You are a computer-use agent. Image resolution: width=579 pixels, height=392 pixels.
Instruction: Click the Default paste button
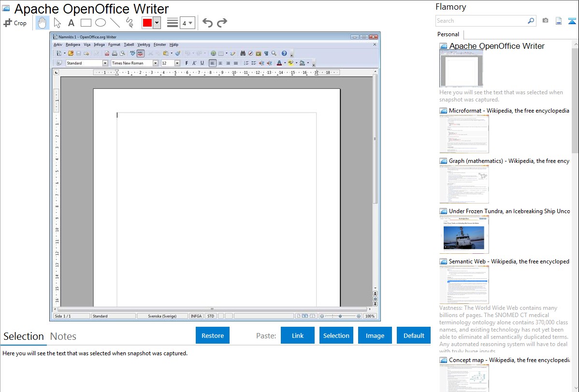414,335
